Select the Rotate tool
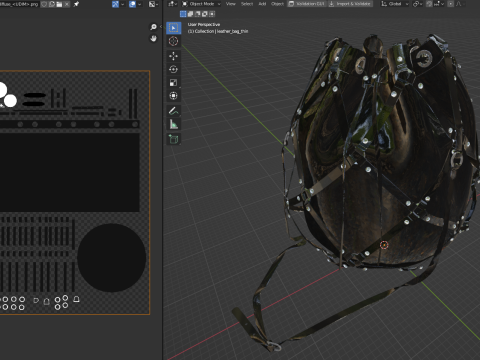This screenshot has width=480, height=360. (x=173, y=69)
